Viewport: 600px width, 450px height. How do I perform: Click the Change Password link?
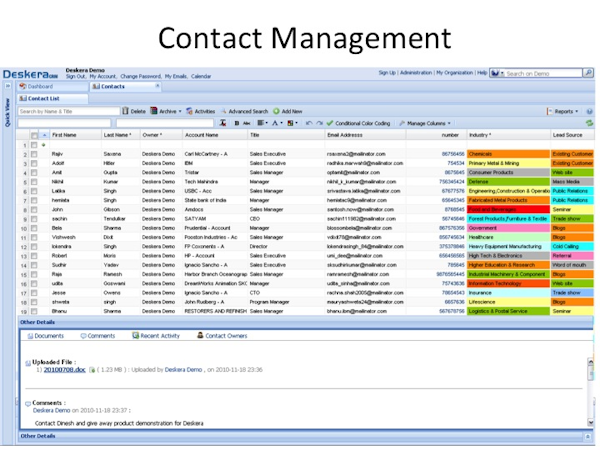141,76
